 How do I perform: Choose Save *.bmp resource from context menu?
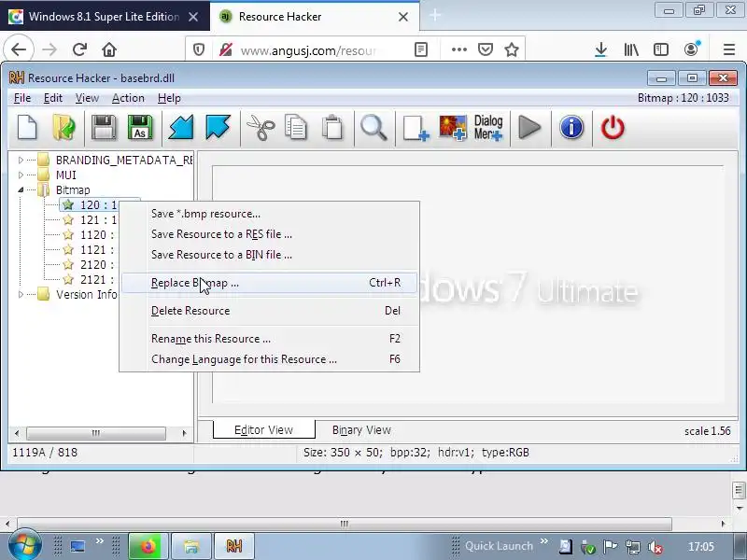tap(269, 214)
